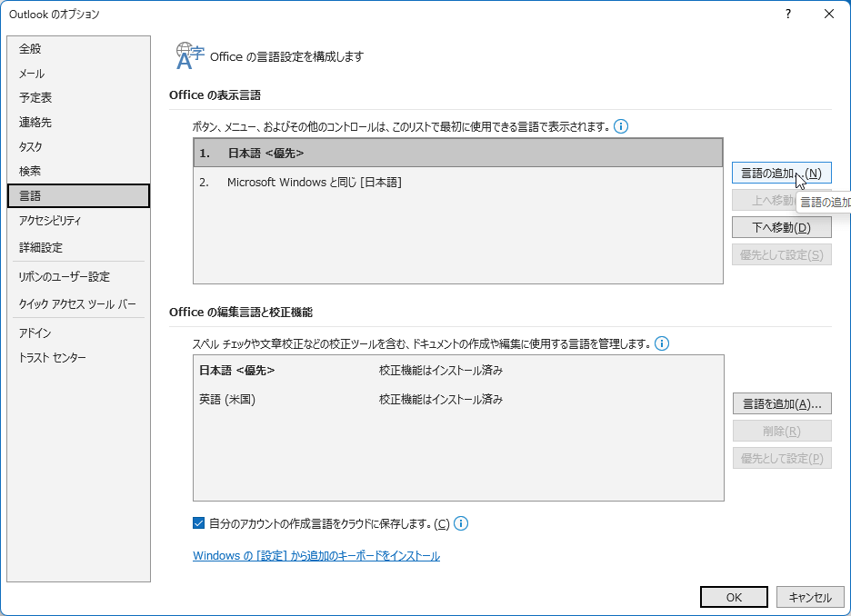
Task: Open the メール options category
Action: click(x=79, y=74)
